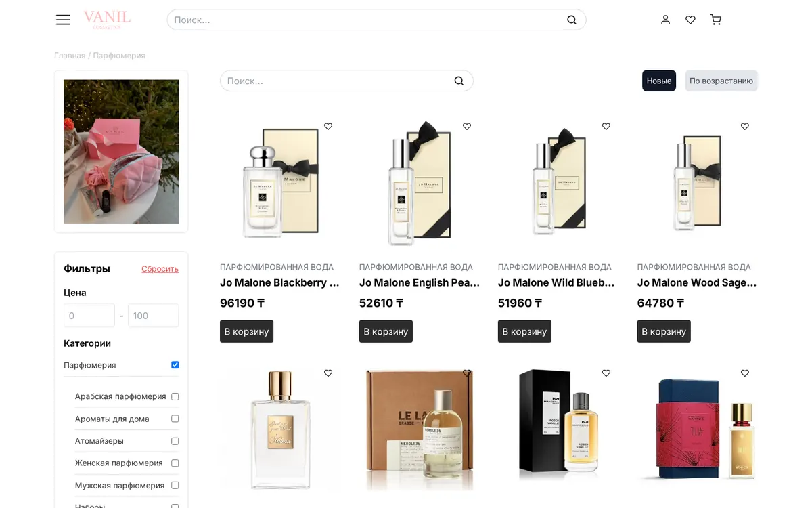Click the 64780 ₸ price
Image resolution: width=812 pixels, height=508 pixels.
(x=661, y=303)
